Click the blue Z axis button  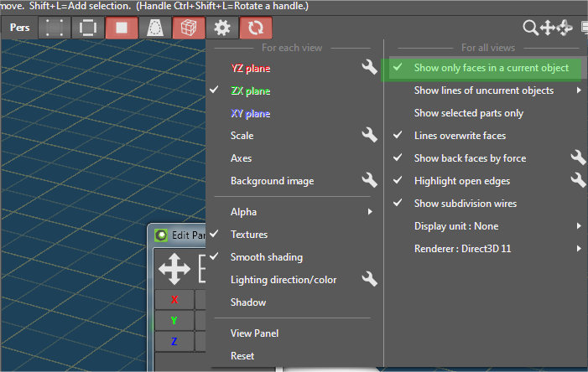[174, 342]
